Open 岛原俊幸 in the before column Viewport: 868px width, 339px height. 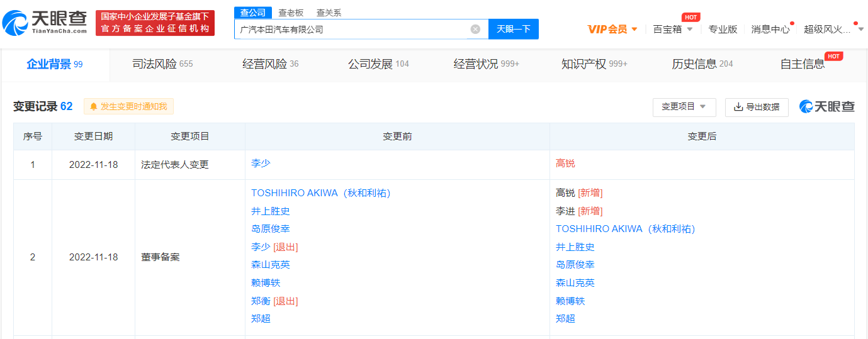271,229
